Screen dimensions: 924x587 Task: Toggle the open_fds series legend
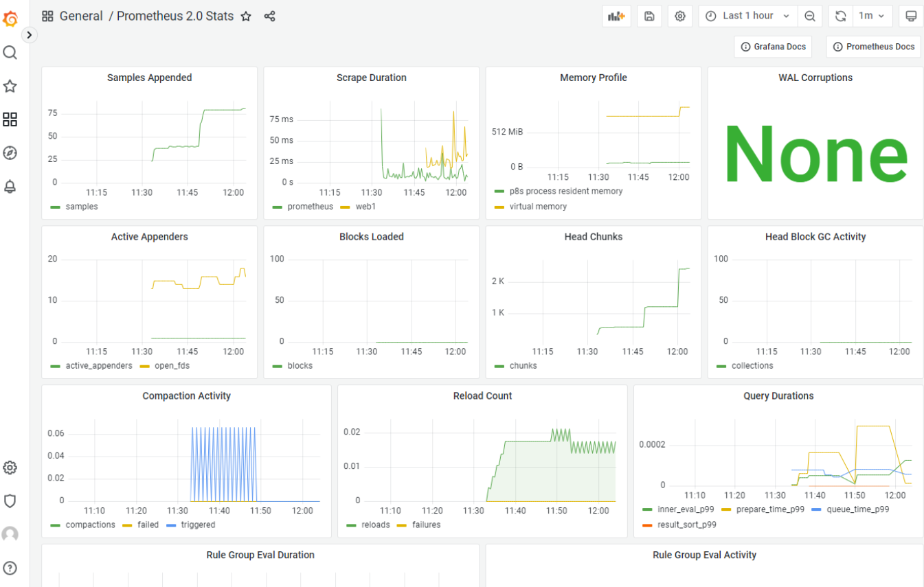tap(172, 366)
